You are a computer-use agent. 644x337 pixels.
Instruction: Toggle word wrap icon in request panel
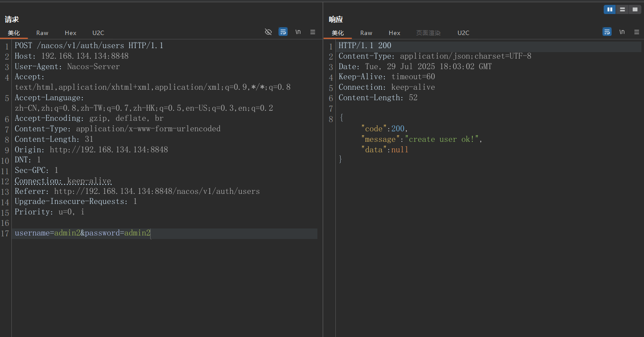(283, 32)
